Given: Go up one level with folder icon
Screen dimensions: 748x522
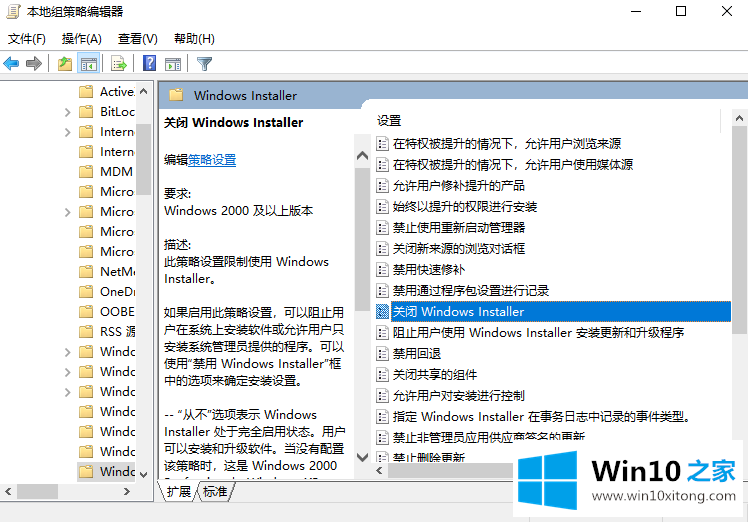Looking at the screenshot, I should click(x=65, y=63).
